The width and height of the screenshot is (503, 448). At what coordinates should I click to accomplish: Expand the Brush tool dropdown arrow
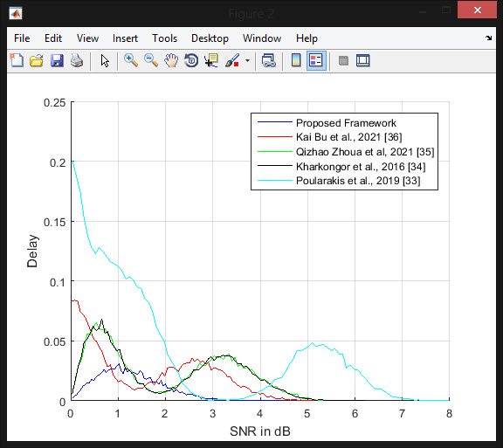247,60
